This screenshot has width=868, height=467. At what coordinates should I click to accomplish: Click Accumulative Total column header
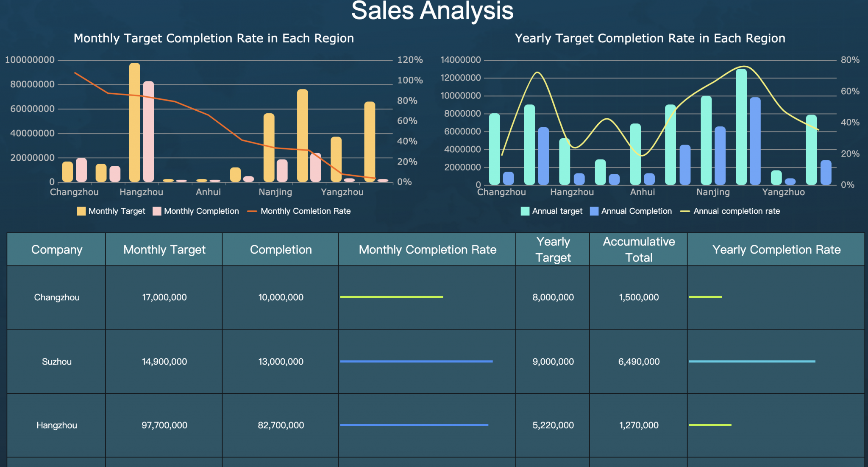(x=638, y=249)
